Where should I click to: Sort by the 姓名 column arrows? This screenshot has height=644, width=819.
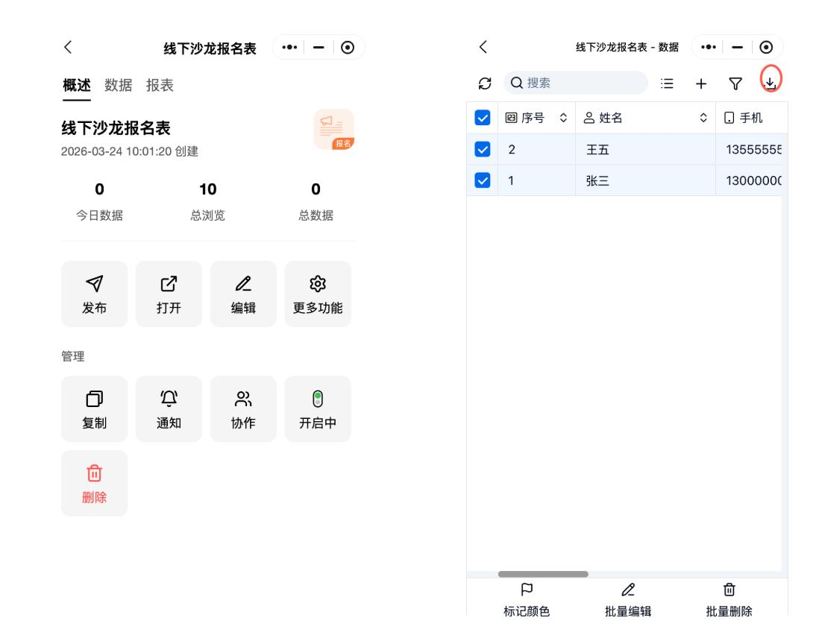(703, 118)
